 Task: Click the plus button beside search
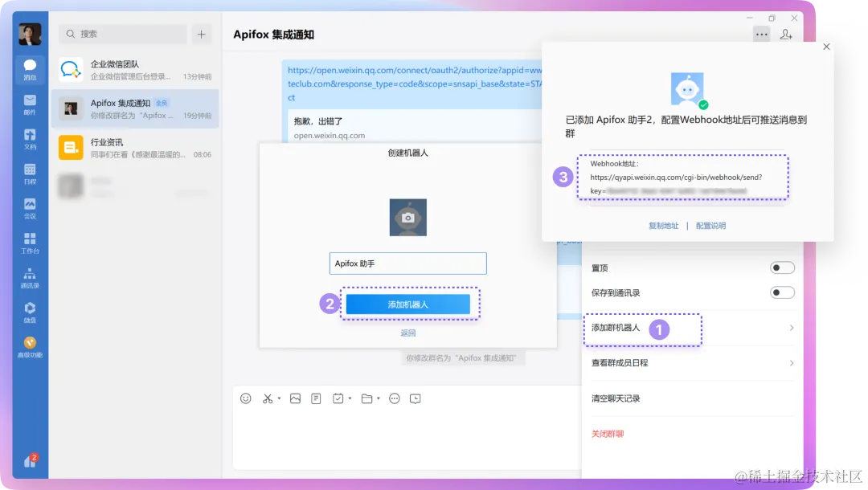click(202, 34)
